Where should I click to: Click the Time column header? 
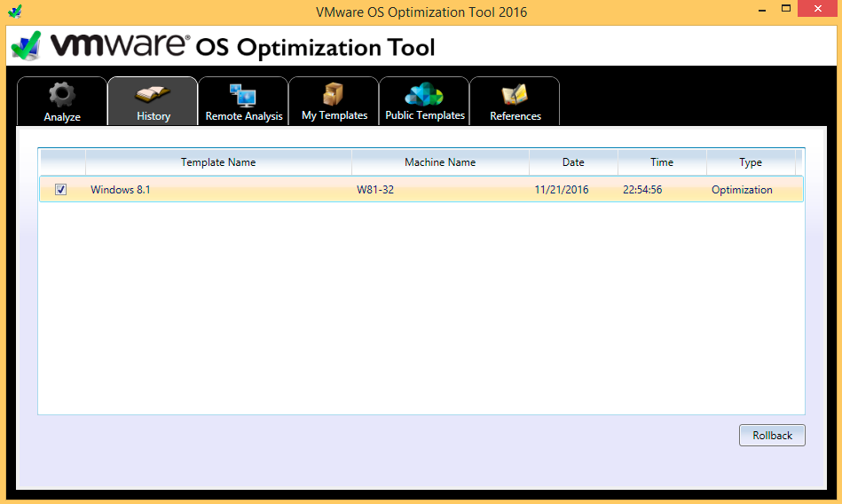click(662, 162)
